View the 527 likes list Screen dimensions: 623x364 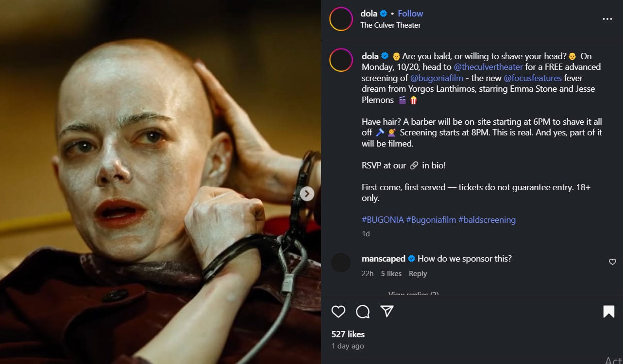(x=348, y=334)
